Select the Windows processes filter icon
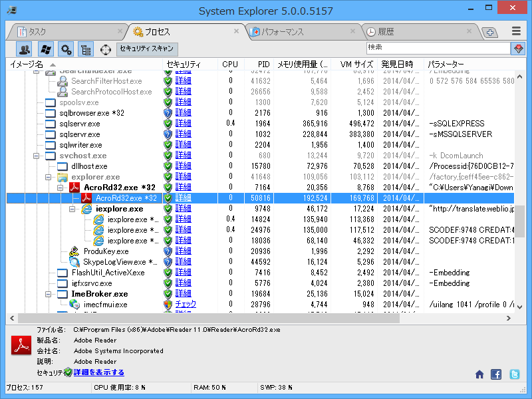Screen dimensions: 532x399 (47, 49)
